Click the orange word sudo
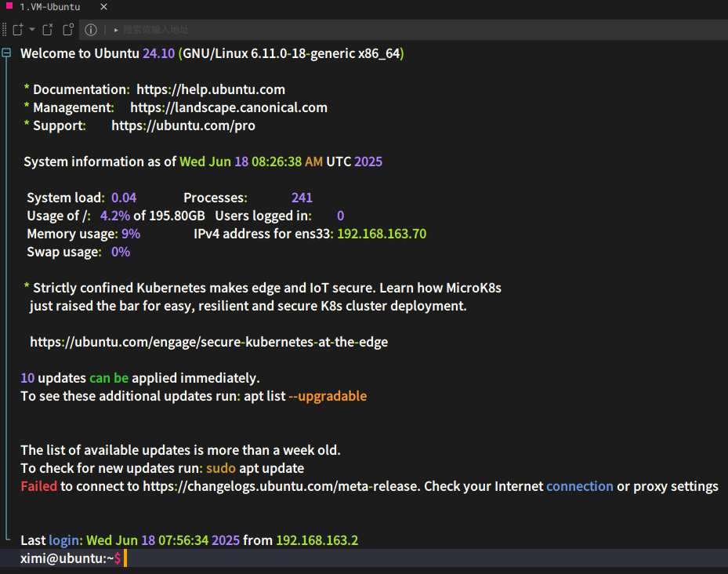This screenshot has height=574, width=728. 221,468
